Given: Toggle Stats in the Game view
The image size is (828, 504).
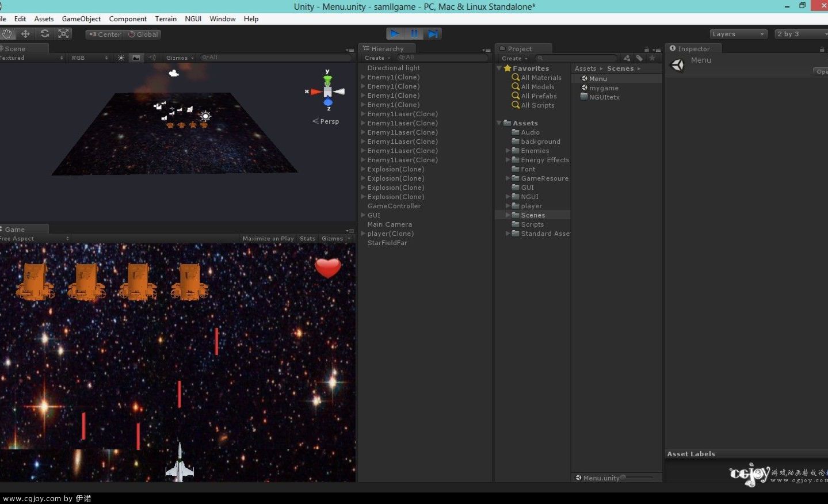Looking at the screenshot, I should (x=308, y=238).
